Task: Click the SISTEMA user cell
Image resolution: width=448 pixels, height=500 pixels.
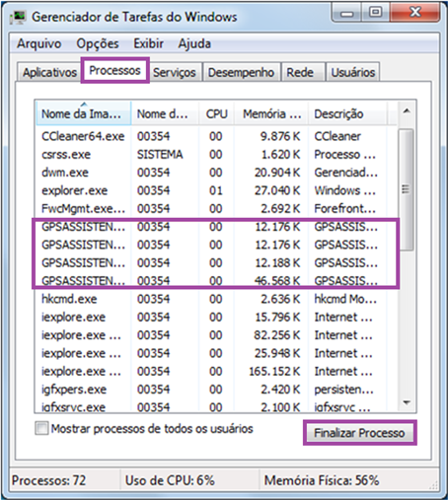Action: pos(160,154)
